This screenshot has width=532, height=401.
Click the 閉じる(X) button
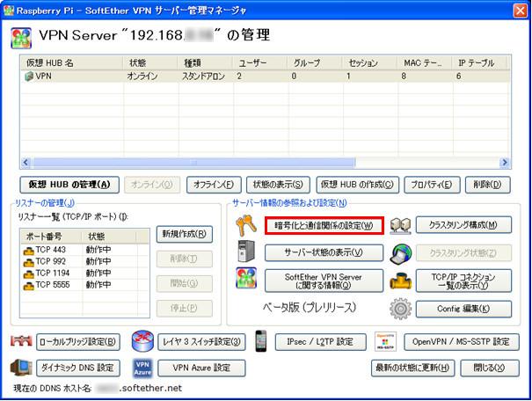(490, 368)
